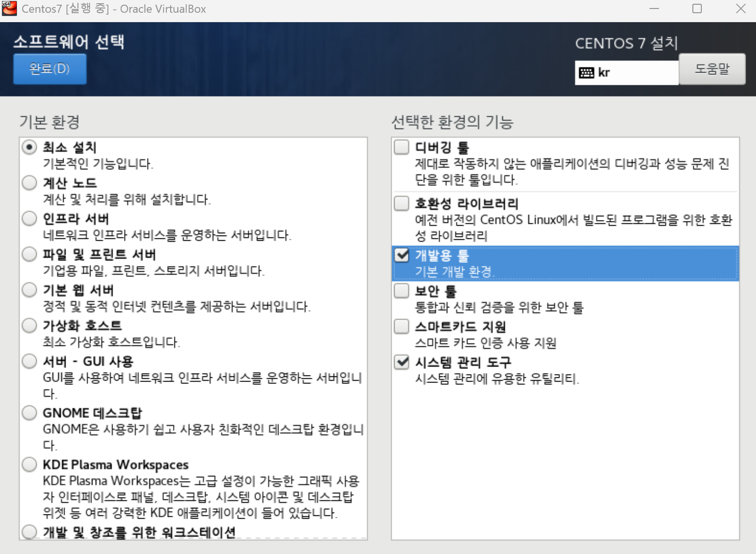Click the text '최소 가상화 호스트입니다.'
Image resolution: width=756 pixels, height=554 pixels.
point(112,342)
